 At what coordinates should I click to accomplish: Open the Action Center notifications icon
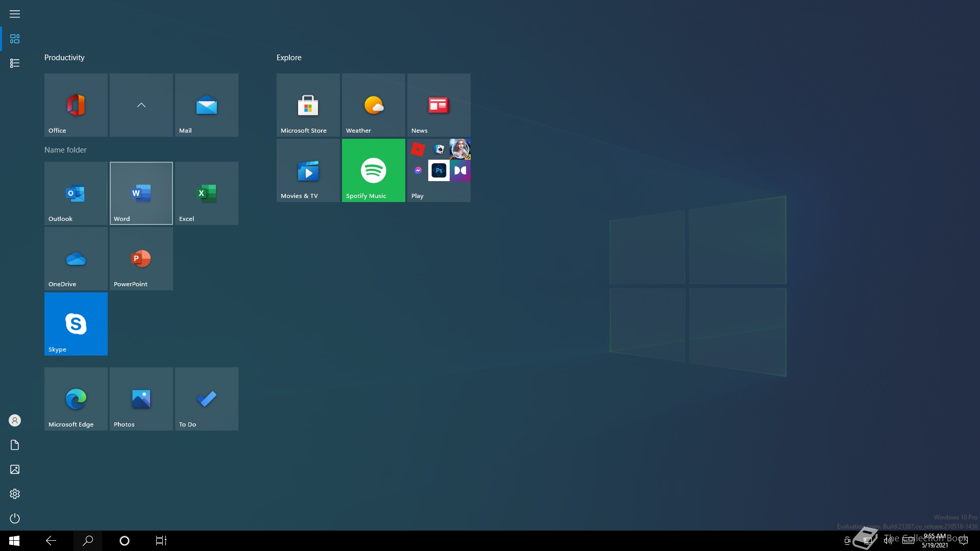tap(964, 541)
